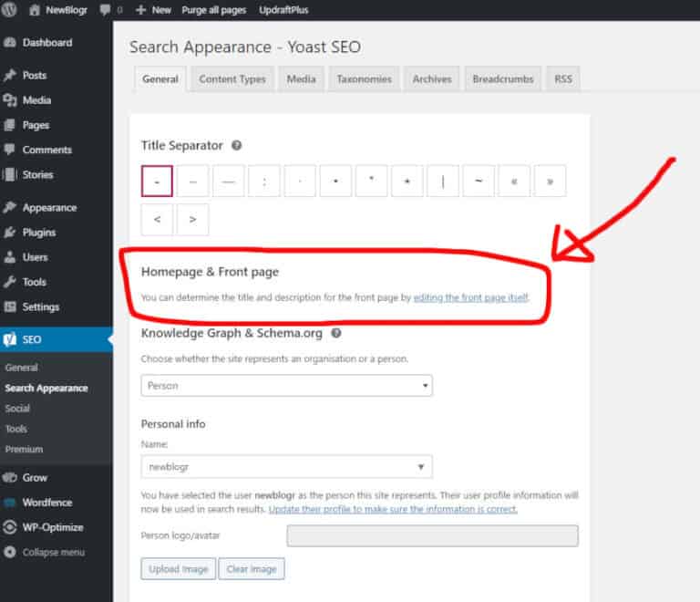Click the Yoast SEO sidebar item
The width and height of the screenshot is (700, 602).
(32, 339)
